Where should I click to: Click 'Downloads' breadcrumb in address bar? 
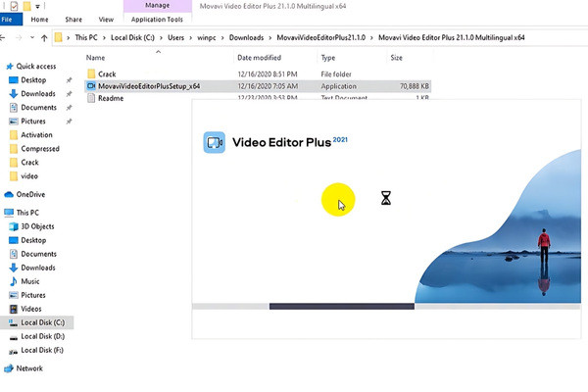pos(246,37)
